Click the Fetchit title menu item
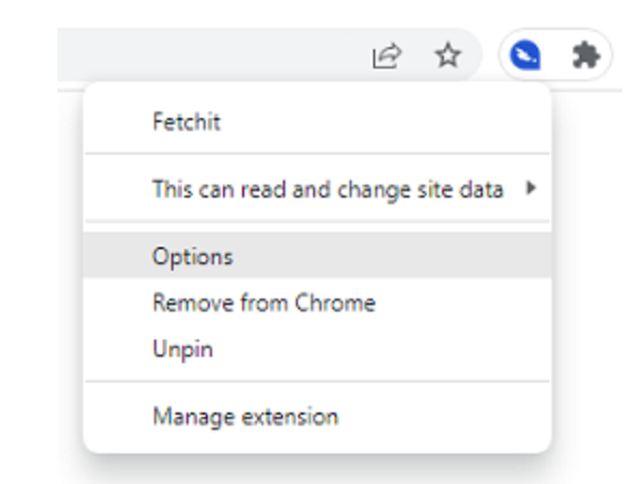This screenshot has height=484, width=641. 186,122
